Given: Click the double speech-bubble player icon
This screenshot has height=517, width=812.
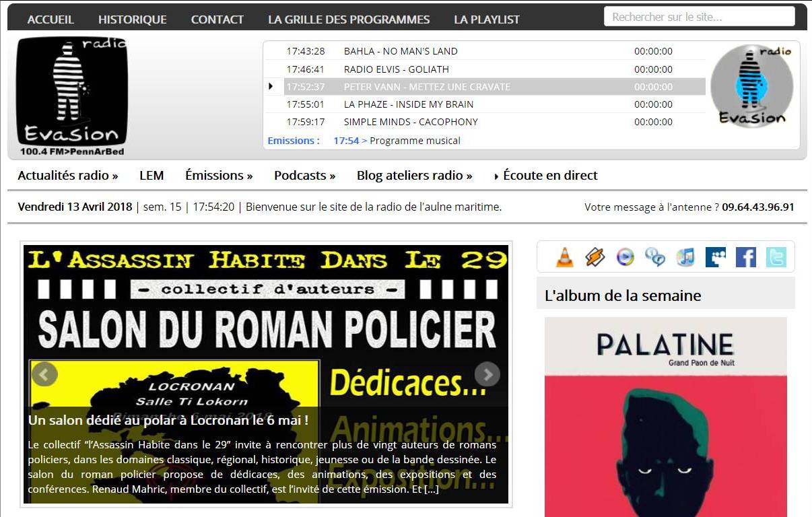Looking at the screenshot, I should [655, 257].
